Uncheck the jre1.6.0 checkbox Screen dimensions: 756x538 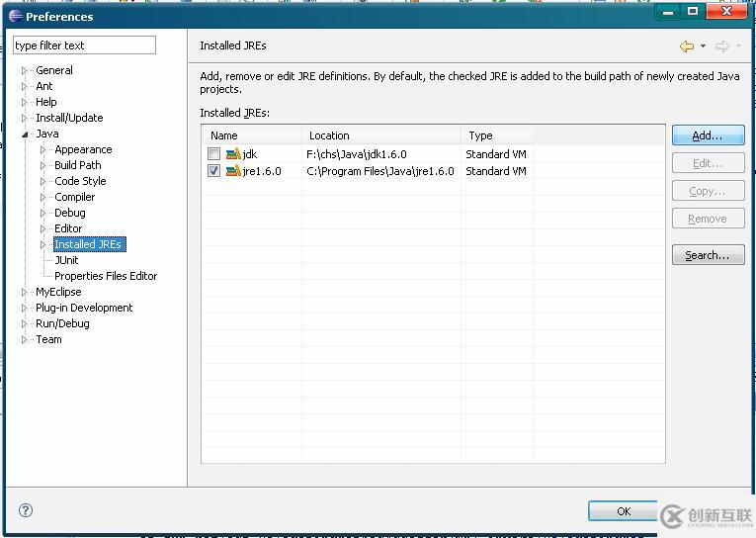pos(213,171)
